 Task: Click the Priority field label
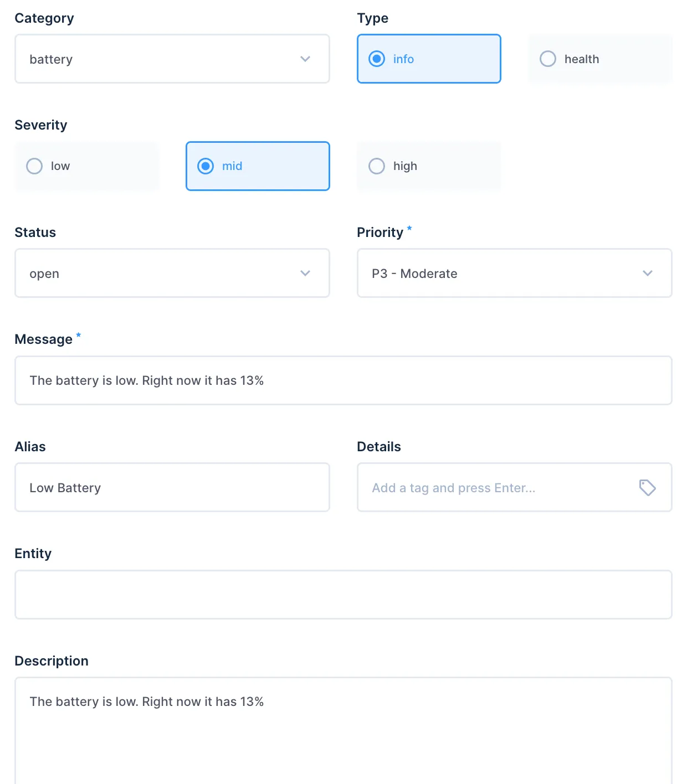380,233
